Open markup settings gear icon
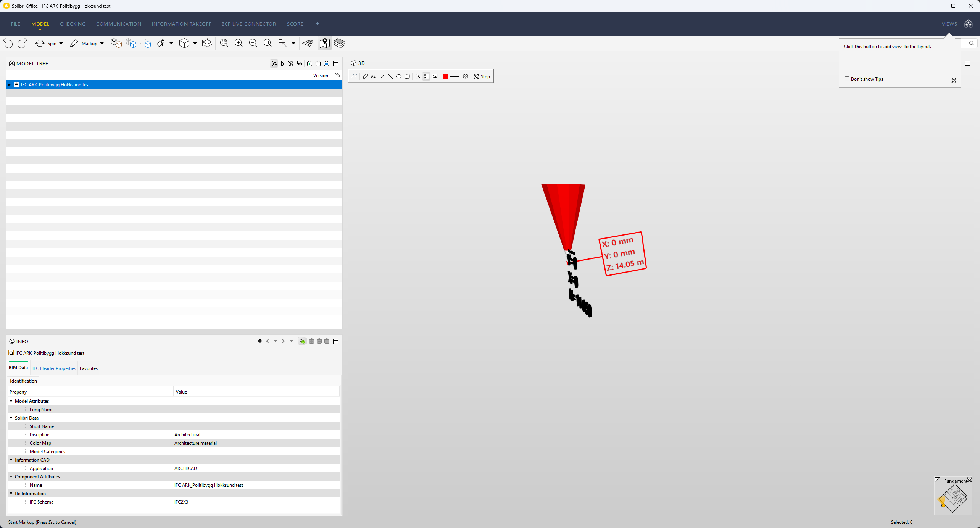This screenshot has width=980, height=528. pyautogui.click(x=466, y=77)
